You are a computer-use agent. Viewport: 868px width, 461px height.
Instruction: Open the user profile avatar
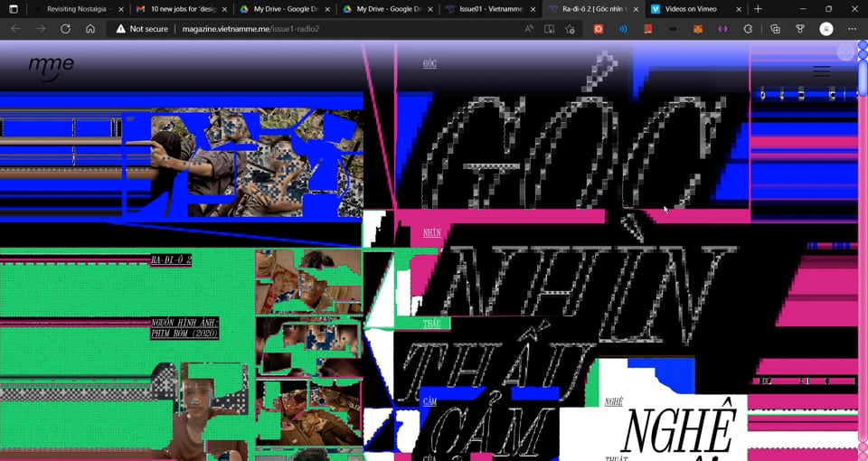coord(826,29)
